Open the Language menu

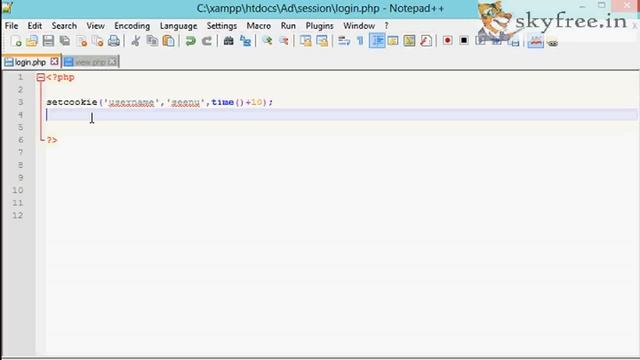(x=178, y=26)
